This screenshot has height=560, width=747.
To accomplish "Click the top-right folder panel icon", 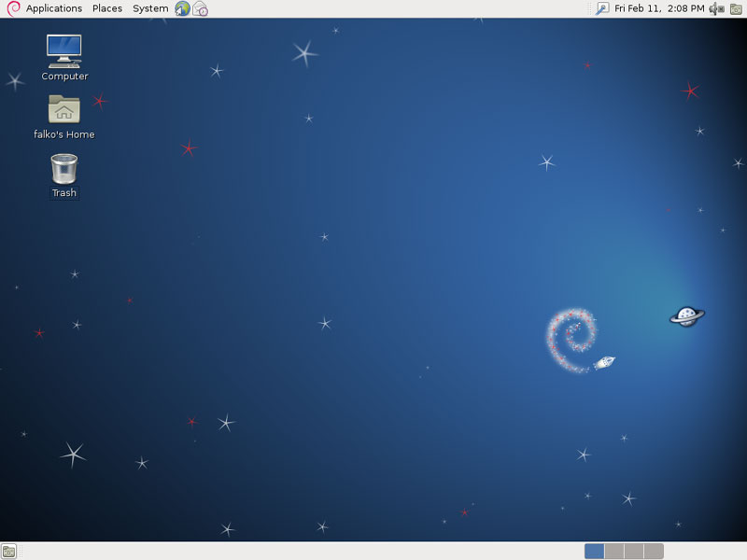I will [x=736, y=8].
